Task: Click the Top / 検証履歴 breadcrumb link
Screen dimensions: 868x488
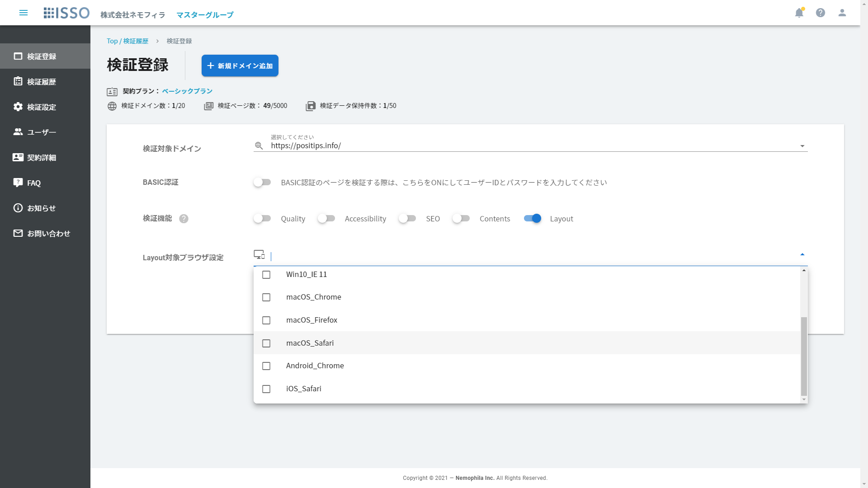Action: pos(127,41)
